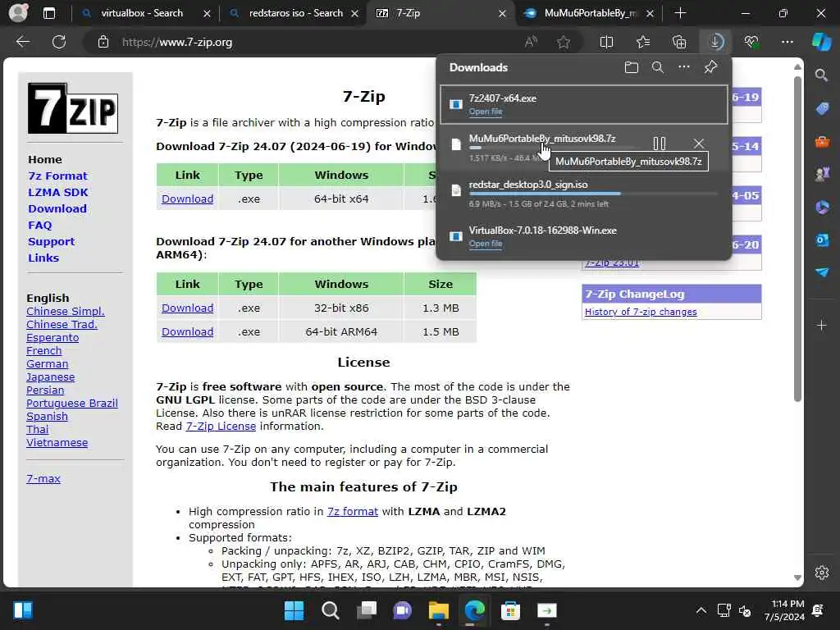The width and height of the screenshot is (840, 630).
Task: Add a sidebar app with the plus icon
Action: pos(822,325)
